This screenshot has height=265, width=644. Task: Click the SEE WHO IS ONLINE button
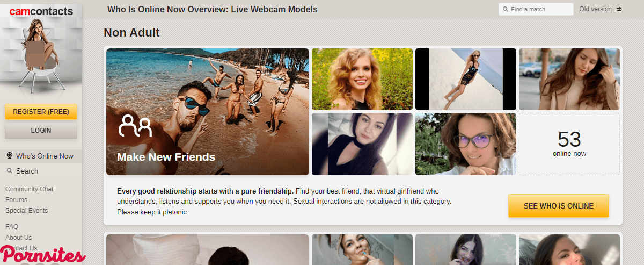click(x=559, y=206)
